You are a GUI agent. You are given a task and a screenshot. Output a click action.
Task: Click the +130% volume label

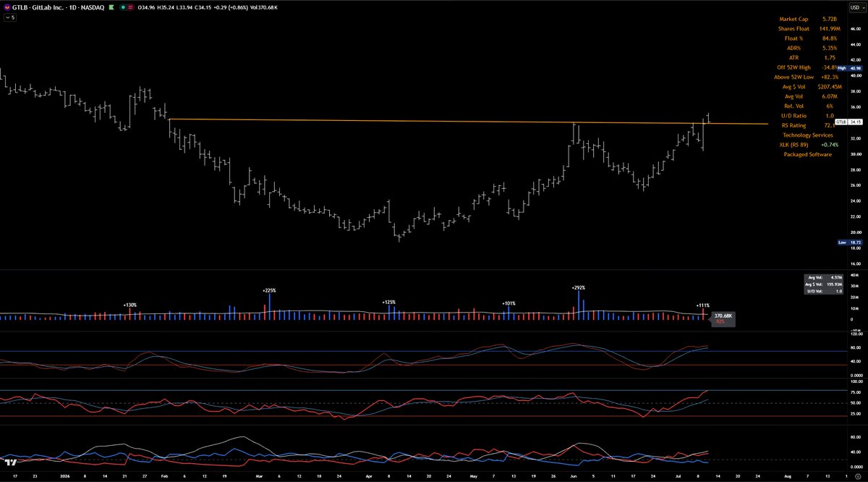point(130,305)
